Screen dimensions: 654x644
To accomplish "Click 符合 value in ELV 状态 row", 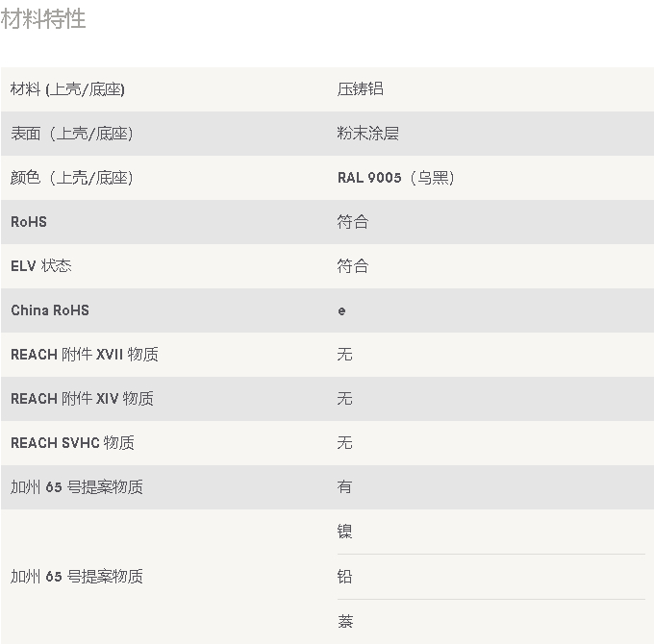I will click(x=352, y=266).
